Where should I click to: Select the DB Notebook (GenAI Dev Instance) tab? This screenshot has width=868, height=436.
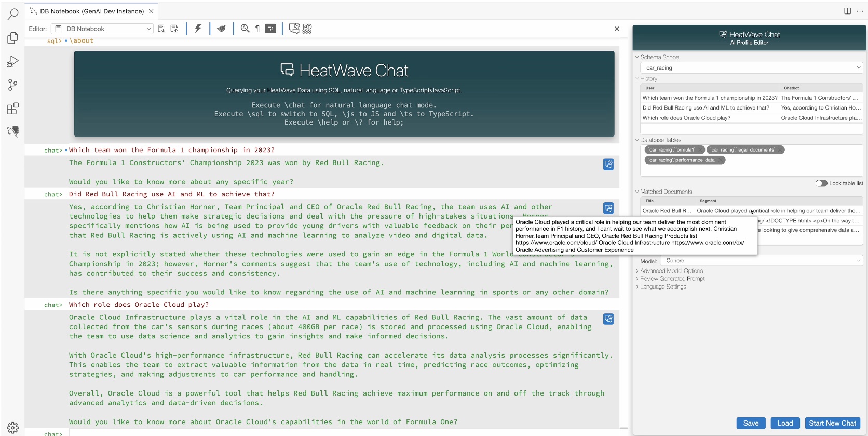coord(91,11)
